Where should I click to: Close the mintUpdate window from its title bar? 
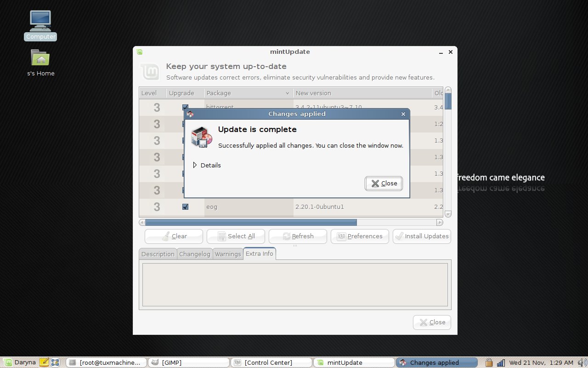(x=451, y=52)
